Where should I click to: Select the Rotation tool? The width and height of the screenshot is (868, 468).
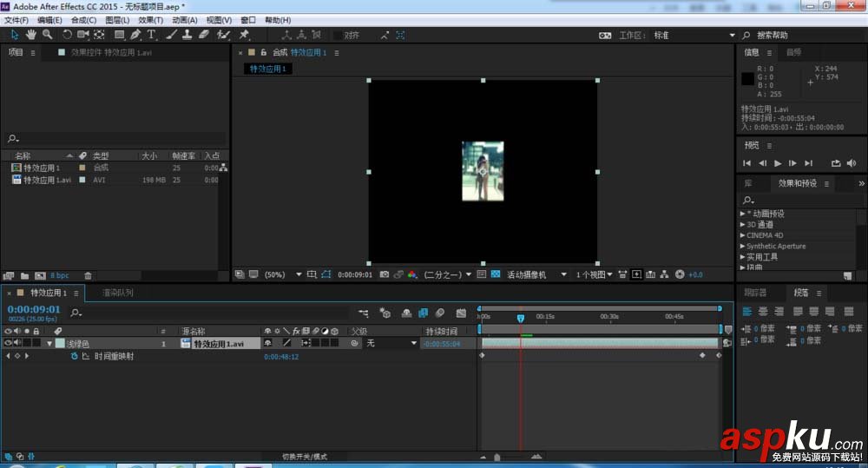coord(68,35)
